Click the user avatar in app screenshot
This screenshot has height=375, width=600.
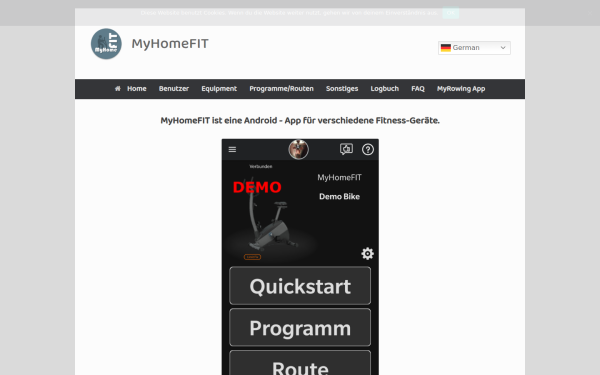298,149
